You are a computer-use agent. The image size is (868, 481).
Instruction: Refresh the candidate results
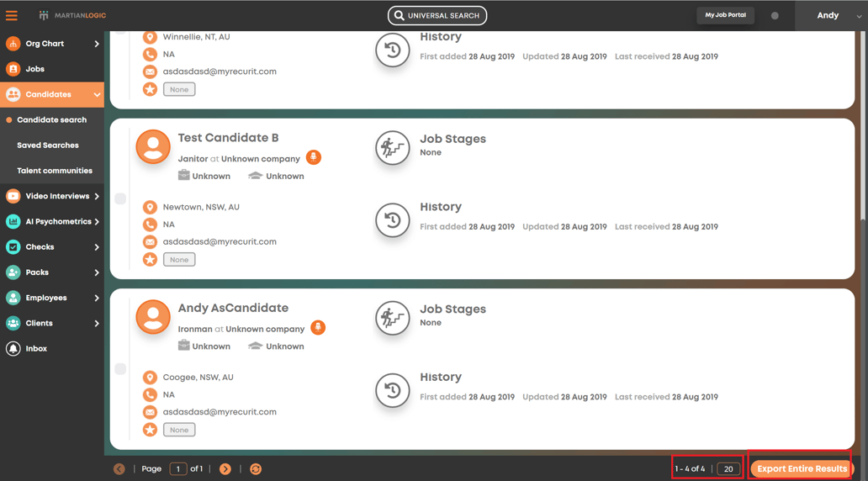[x=255, y=469]
